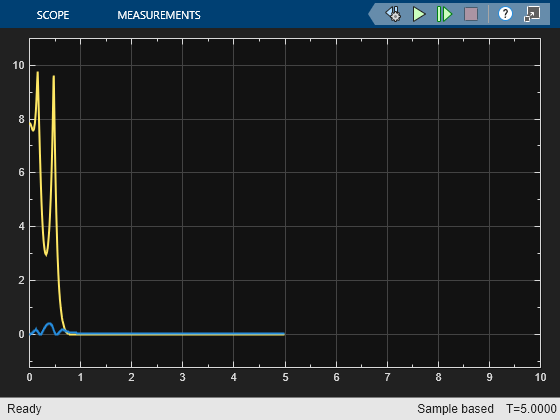Click the y-axis tick label 6

coord(21,172)
